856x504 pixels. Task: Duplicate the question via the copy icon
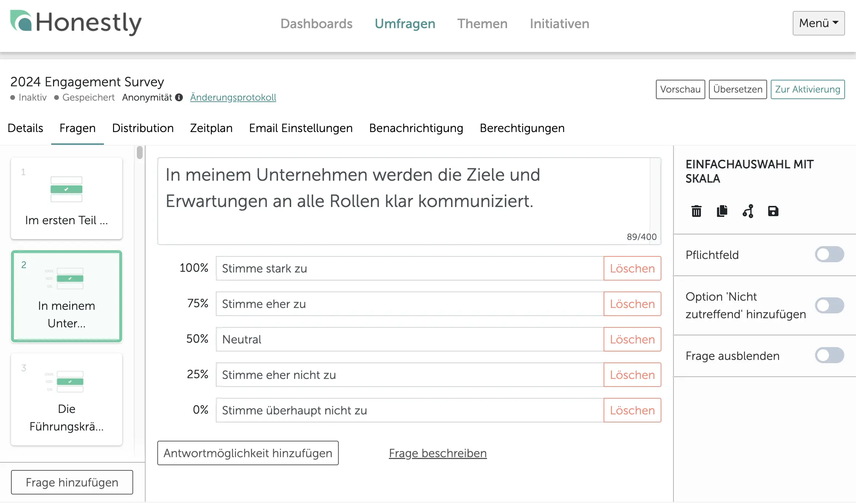722,211
